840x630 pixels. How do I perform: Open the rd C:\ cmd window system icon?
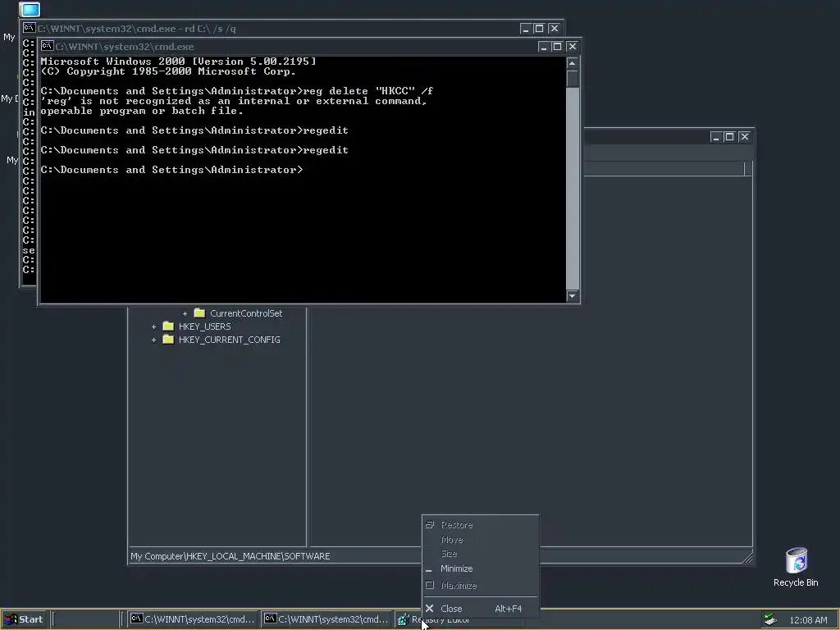pos(29,28)
